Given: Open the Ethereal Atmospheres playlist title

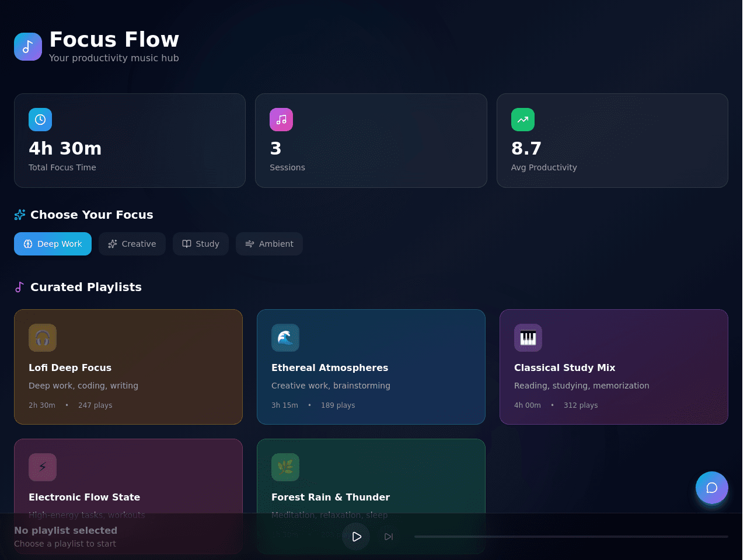Looking at the screenshot, I should coord(330,367).
